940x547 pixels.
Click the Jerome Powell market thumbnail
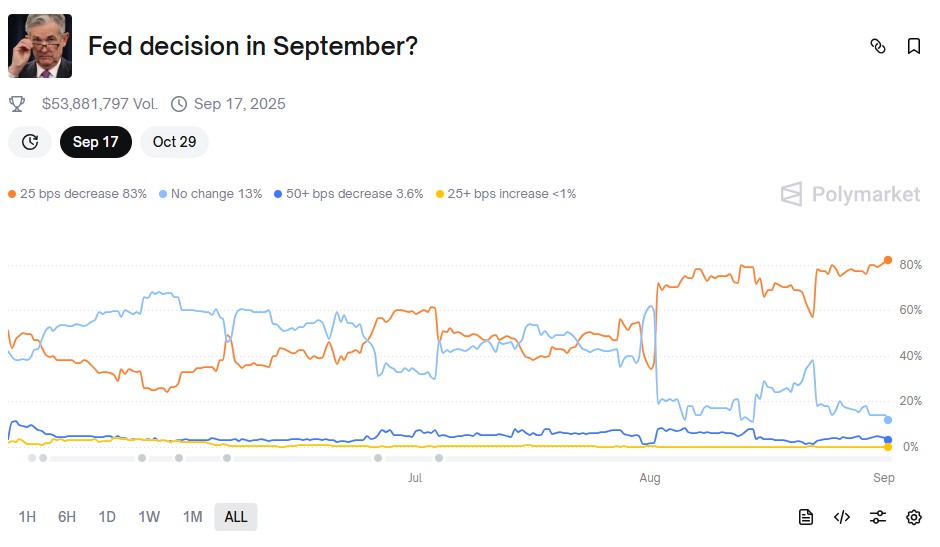(40, 46)
